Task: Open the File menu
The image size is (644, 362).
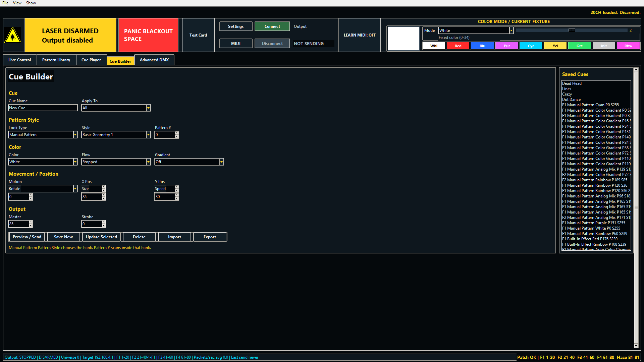Action: pyautogui.click(x=5, y=3)
